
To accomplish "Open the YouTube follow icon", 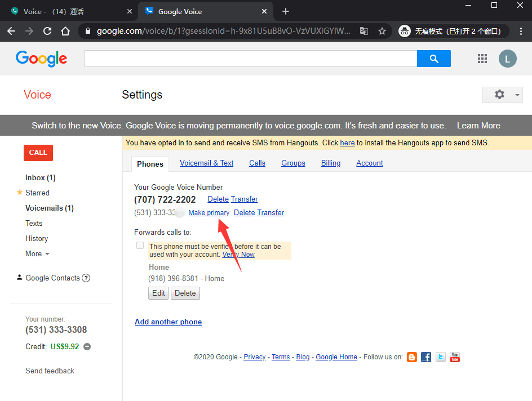I will click(x=454, y=357).
